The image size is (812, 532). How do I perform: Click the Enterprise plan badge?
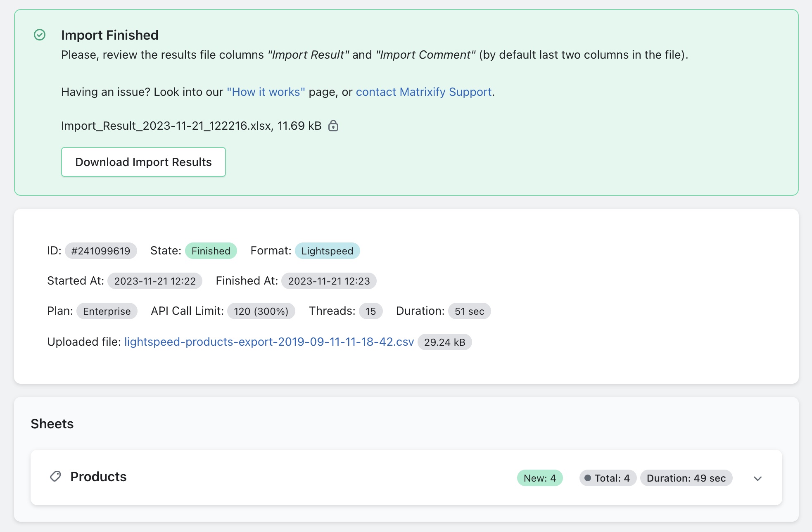(107, 311)
